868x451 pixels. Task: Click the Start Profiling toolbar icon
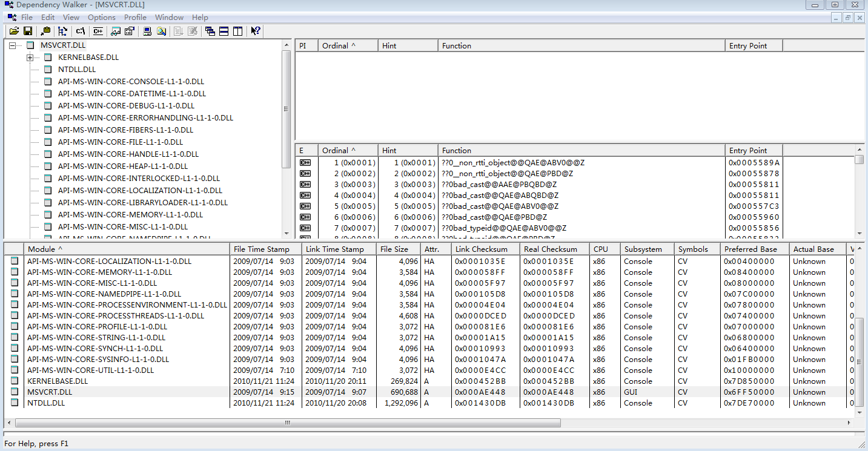click(179, 31)
